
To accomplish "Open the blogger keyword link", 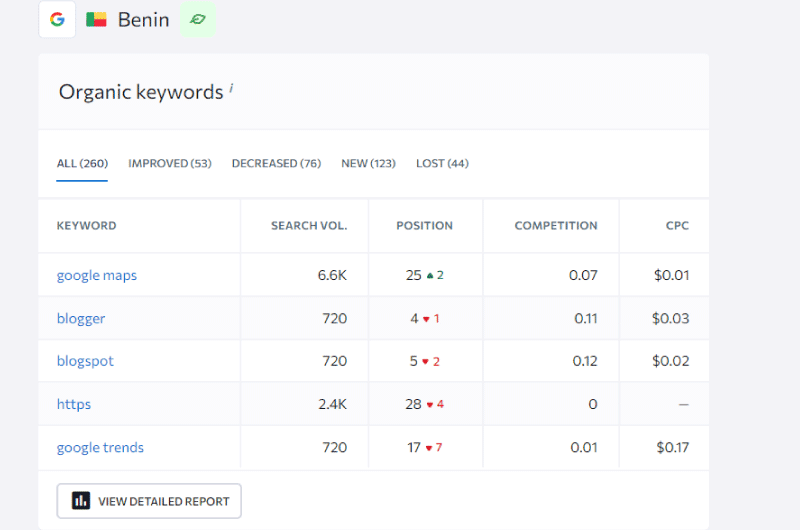I will click(x=81, y=319).
